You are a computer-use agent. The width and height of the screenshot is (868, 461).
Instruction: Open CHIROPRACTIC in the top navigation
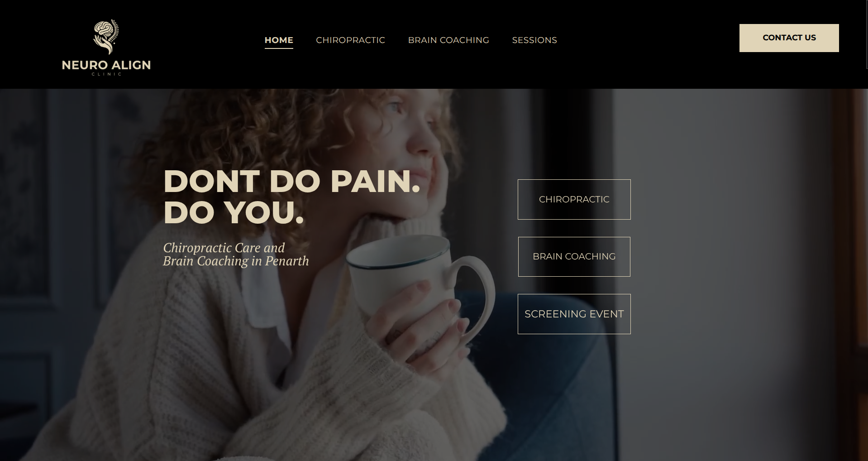pos(350,40)
